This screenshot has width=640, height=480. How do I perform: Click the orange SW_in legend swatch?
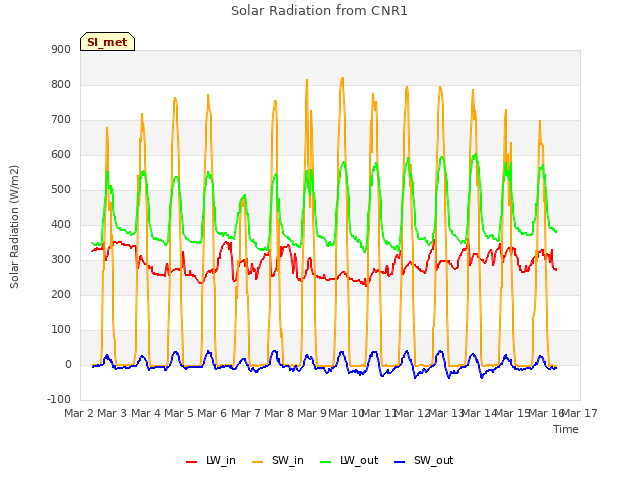pyautogui.click(x=258, y=462)
